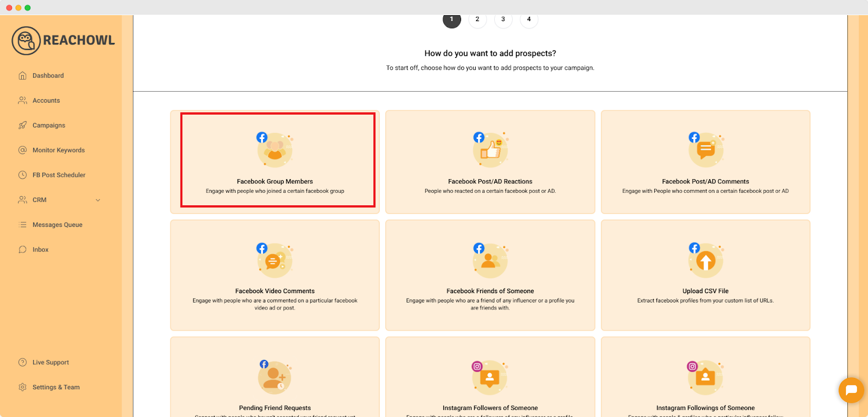868x417 pixels.
Task: Open the Accounts menu item
Action: (x=46, y=100)
